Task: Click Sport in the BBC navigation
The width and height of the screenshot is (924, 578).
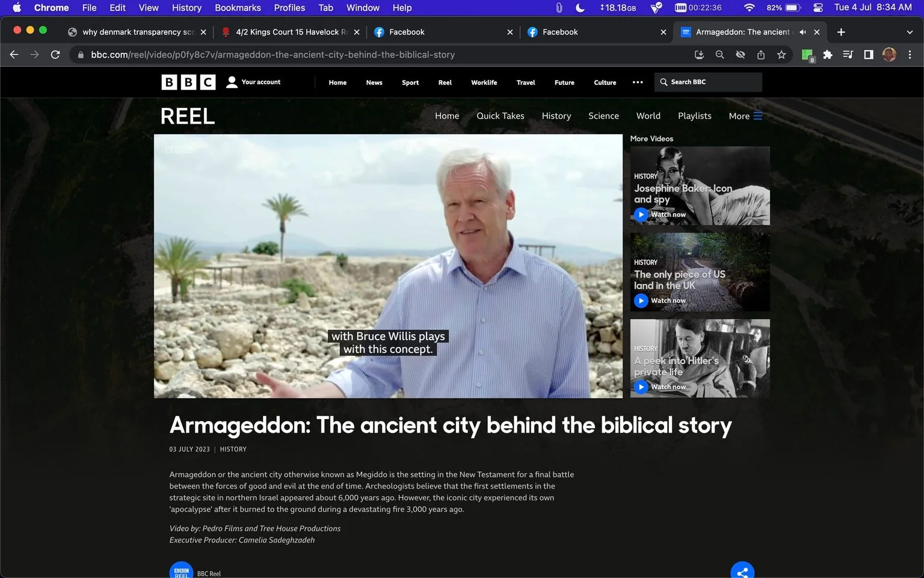Action: tap(410, 82)
